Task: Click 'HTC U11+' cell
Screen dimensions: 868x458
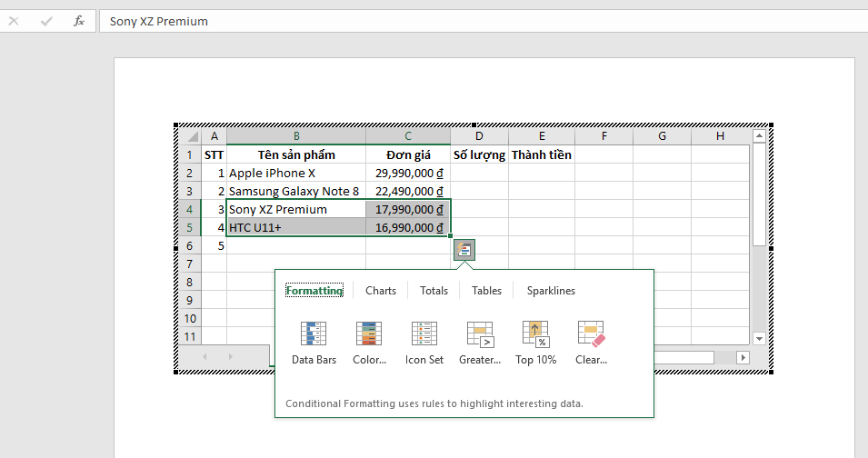Action: [x=296, y=227]
